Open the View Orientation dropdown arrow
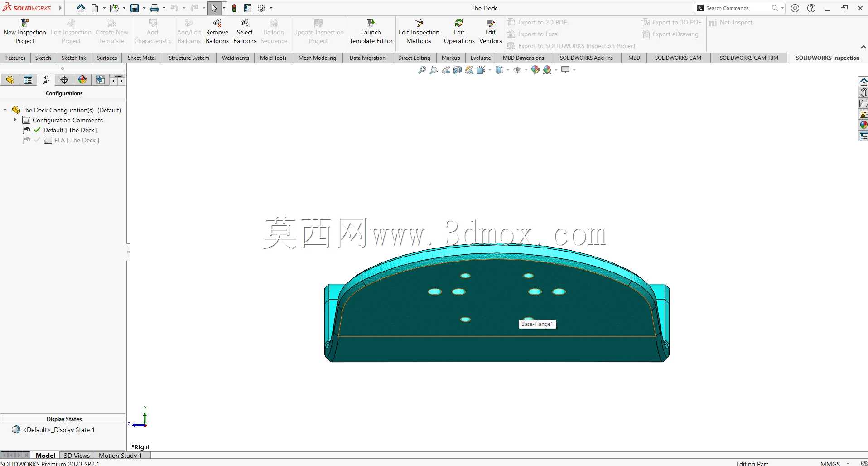The height and width of the screenshot is (466, 868). coord(490,70)
